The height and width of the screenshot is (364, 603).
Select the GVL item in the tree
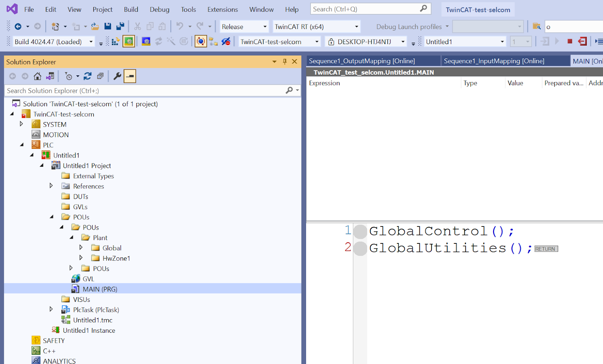click(x=88, y=279)
